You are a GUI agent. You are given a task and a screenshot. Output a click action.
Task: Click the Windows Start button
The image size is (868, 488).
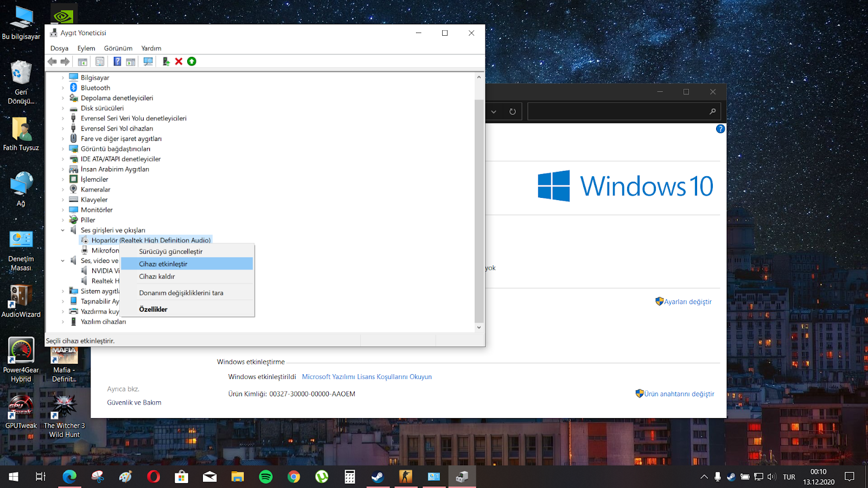(14, 477)
